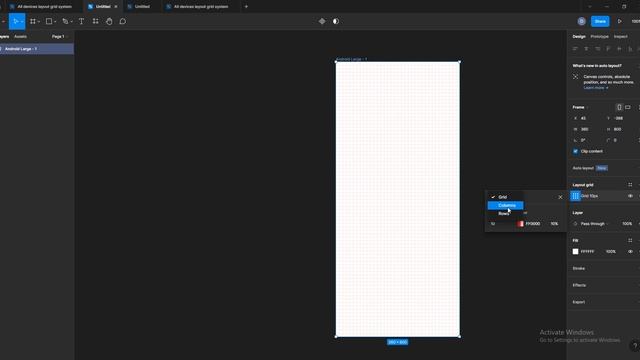Open Move tool options dropdown arrow
This screenshot has height=360, width=640.
point(22,22)
